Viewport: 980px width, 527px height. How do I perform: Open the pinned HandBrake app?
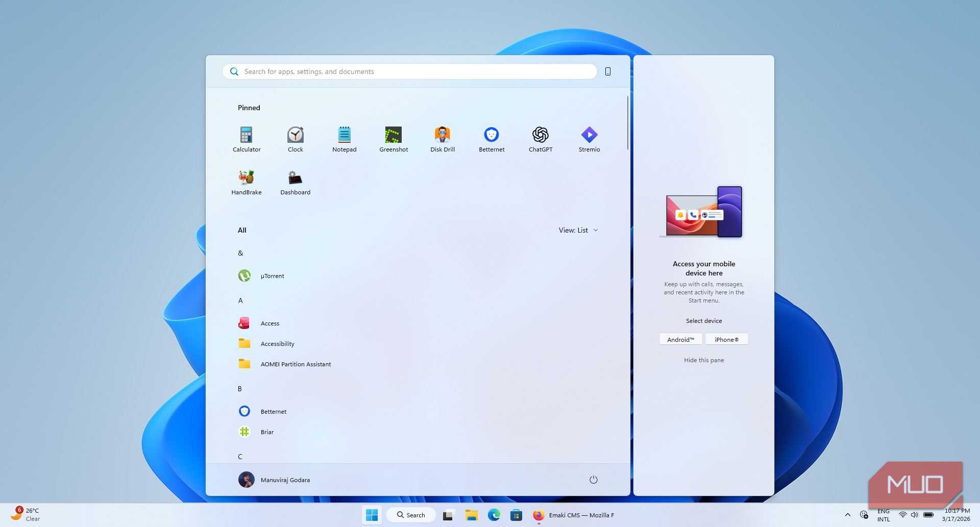(x=247, y=183)
